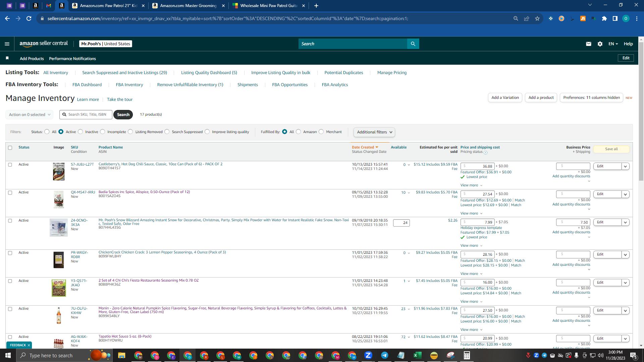Screen dimensions: 644x362
Task: Open the Seller Central hamburger menu
Action: pos(7,44)
